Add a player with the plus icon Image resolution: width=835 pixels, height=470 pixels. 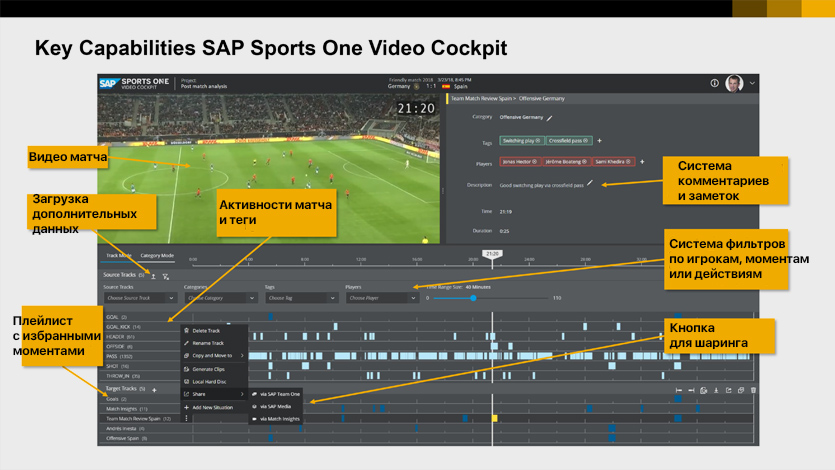(641, 161)
